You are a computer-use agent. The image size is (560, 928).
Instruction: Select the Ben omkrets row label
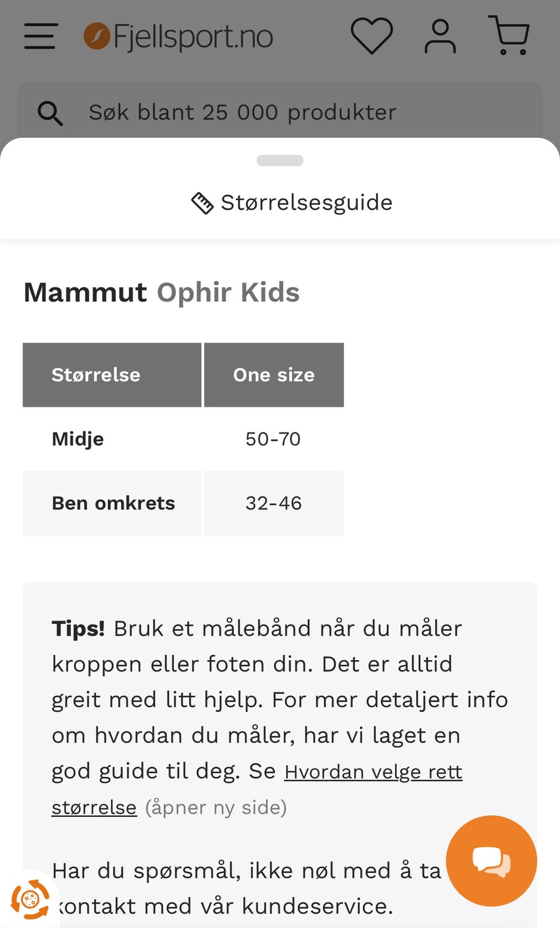point(113,503)
